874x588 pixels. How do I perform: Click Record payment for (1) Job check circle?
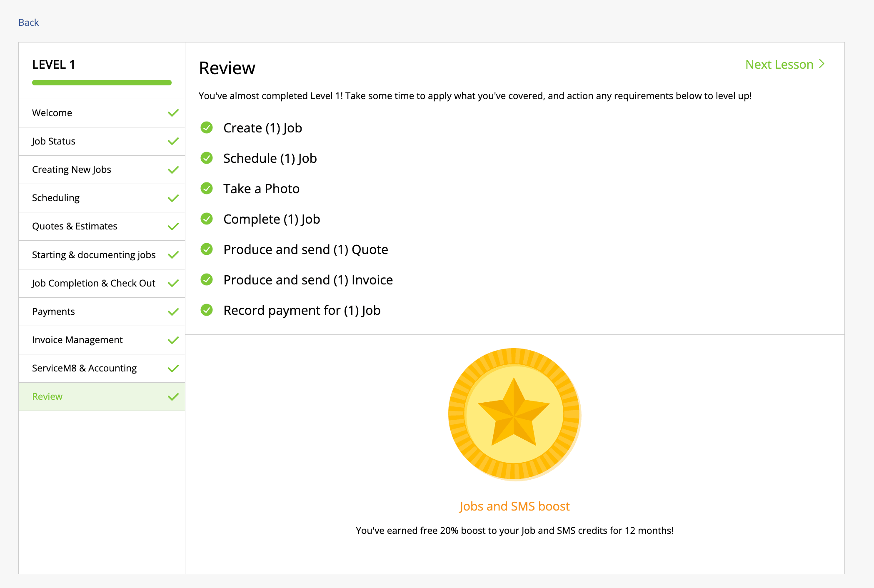(x=207, y=310)
